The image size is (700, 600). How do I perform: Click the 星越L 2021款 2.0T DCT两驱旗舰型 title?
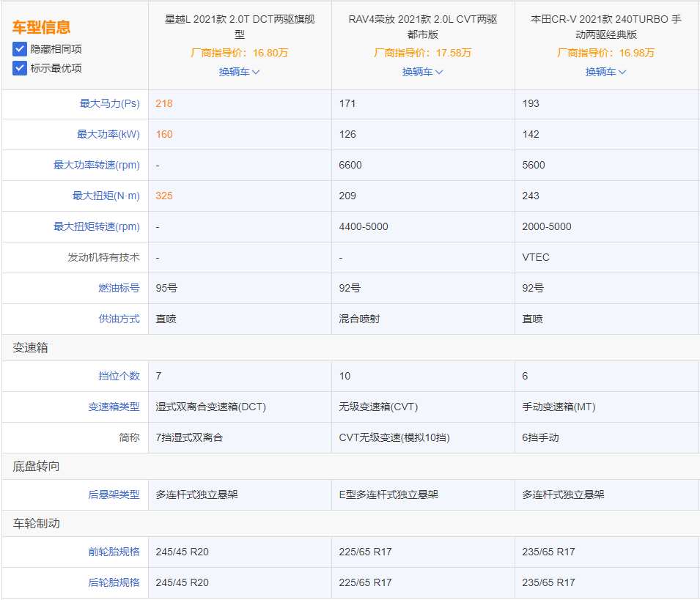coord(240,27)
